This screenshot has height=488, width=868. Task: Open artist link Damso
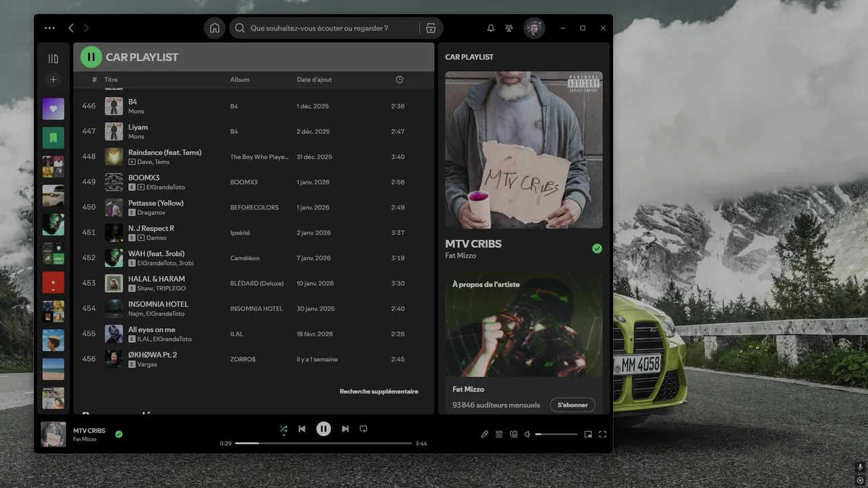point(157,238)
